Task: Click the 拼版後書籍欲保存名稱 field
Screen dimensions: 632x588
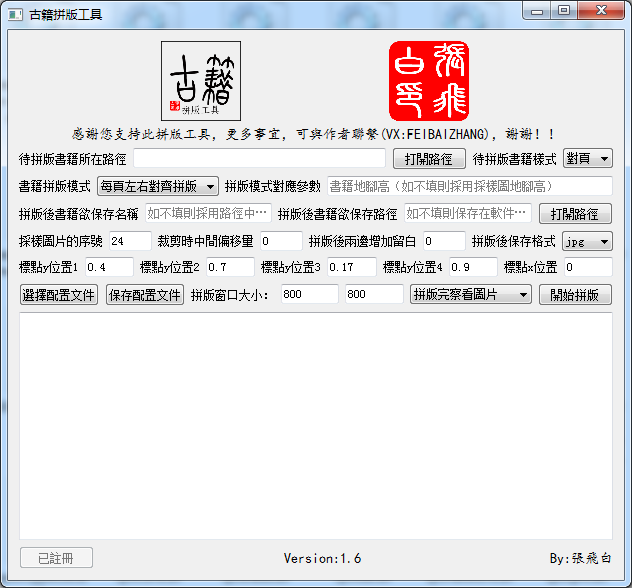Action: pyautogui.click(x=208, y=214)
